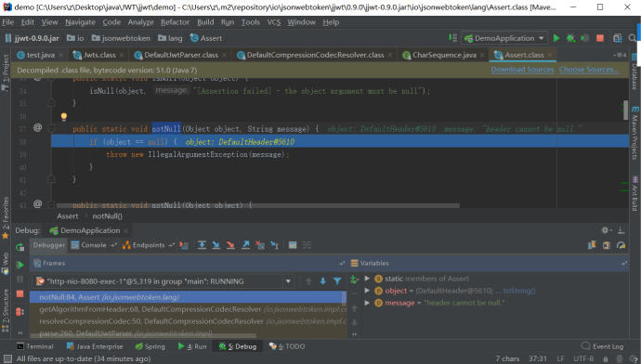Open Terminal tool window
Image resolution: width=641 pixels, height=364 pixels.
pos(35,346)
